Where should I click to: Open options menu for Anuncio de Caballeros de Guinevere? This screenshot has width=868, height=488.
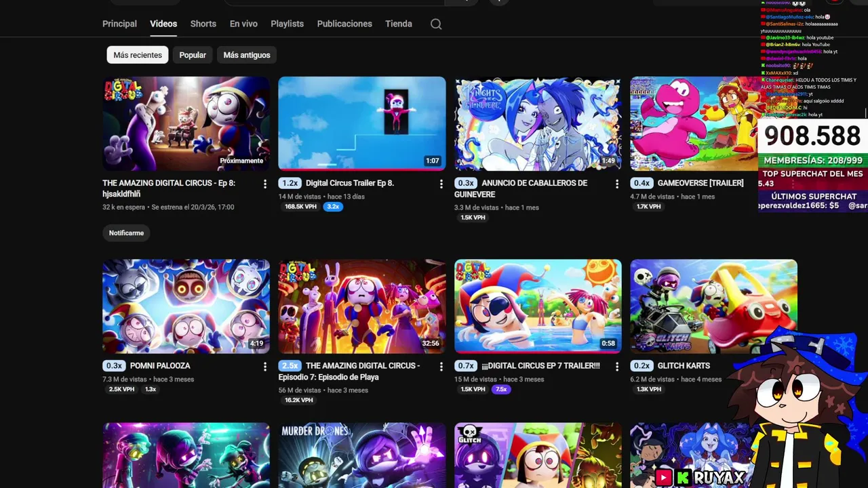click(617, 184)
